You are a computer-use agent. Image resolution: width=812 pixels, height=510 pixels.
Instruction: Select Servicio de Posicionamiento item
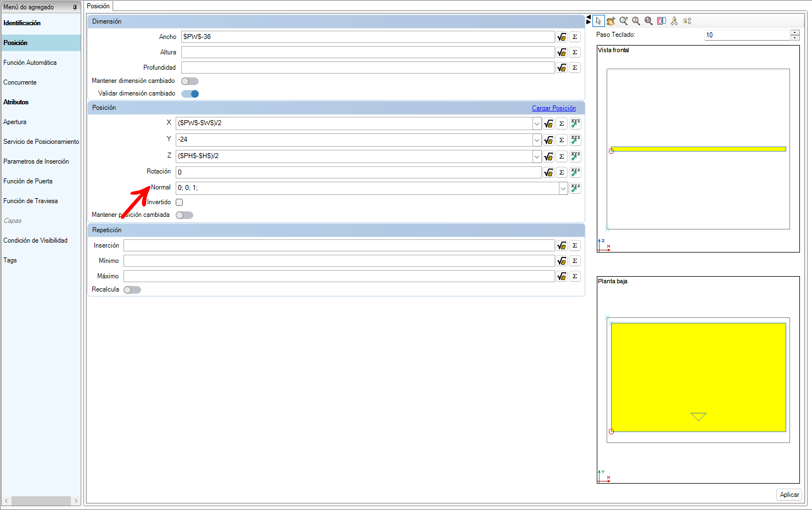click(x=41, y=142)
